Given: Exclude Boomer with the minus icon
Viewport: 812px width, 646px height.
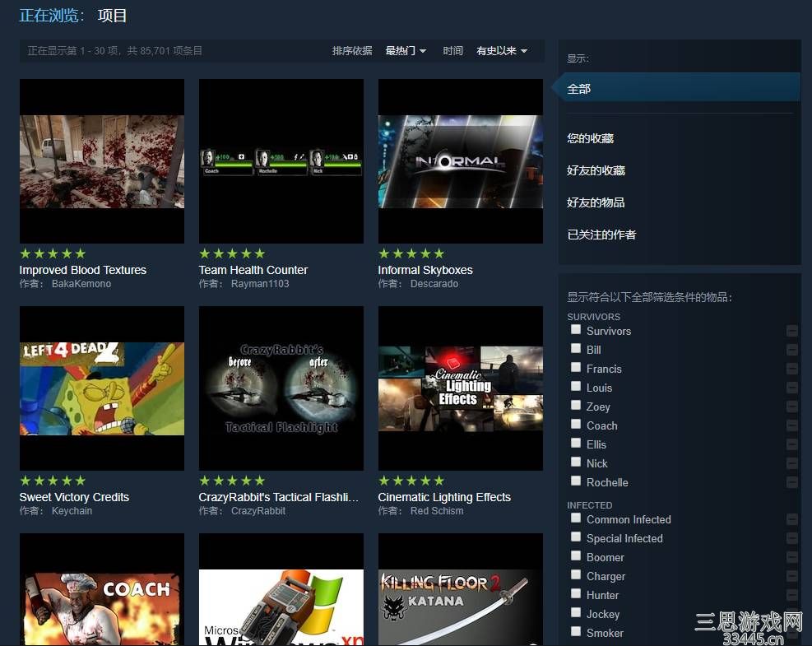Looking at the screenshot, I should (x=791, y=557).
